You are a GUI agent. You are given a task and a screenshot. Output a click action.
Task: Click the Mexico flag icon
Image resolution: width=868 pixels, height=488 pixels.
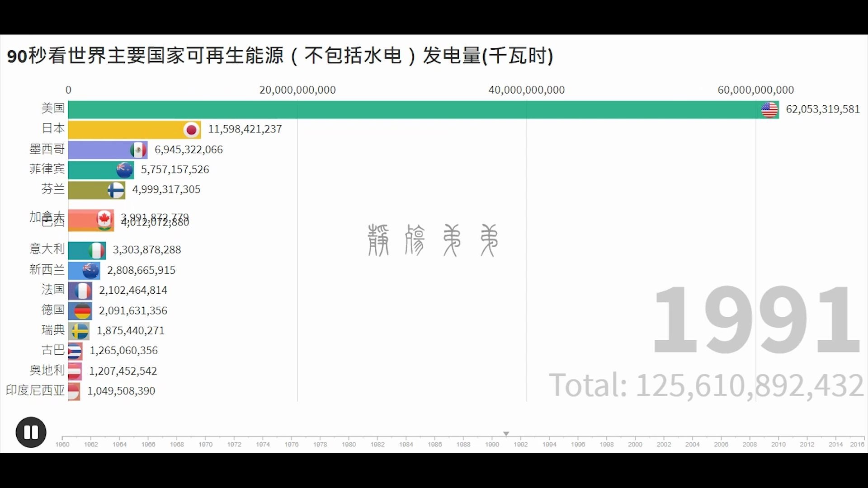138,150
